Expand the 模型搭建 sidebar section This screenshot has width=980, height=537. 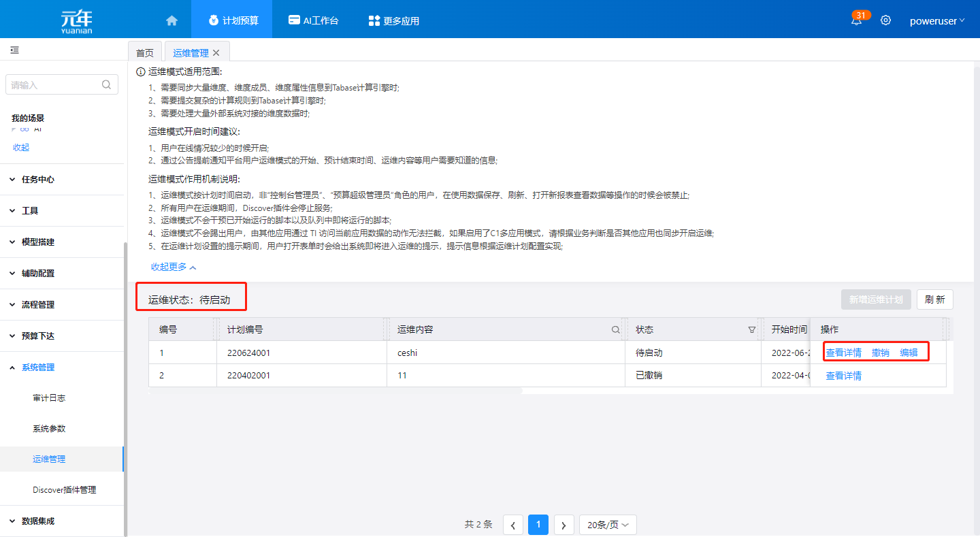click(38, 242)
